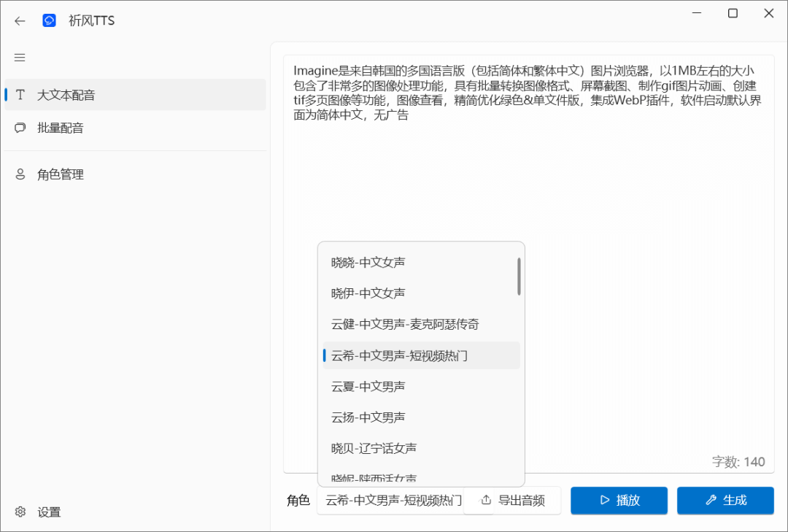Image resolution: width=788 pixels, height=532 pixels.
Task: Click 导出音频 export button
Action: pyautogui.click(x=513, y=501)
